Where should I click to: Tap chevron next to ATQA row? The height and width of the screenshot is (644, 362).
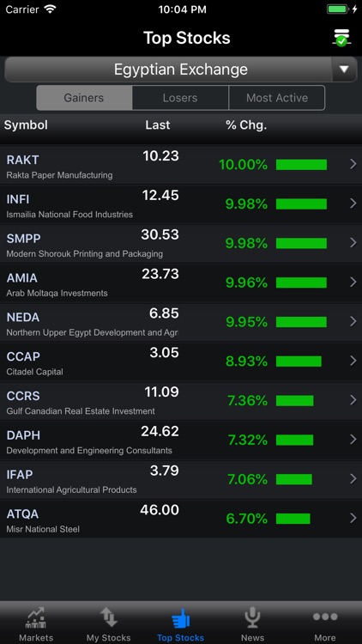(353, 519)
